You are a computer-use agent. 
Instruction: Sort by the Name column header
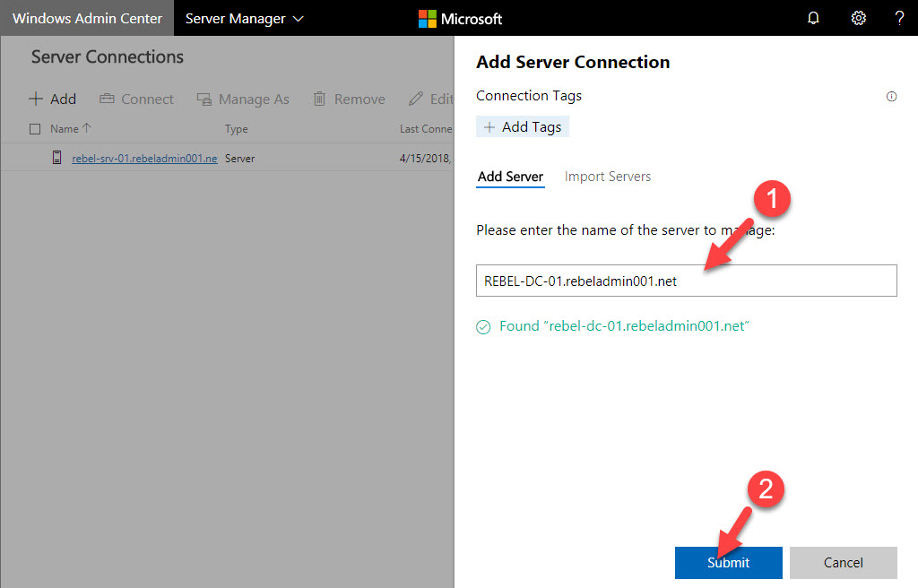(x=70, y=128)
